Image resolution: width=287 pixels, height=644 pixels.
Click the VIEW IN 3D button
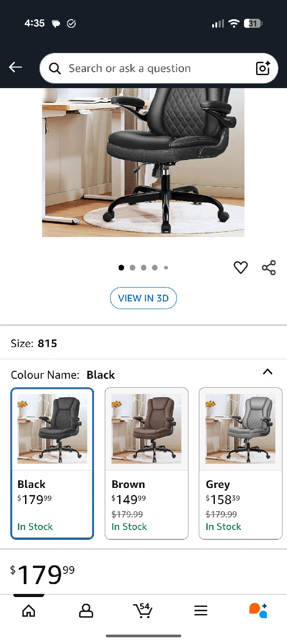tap(143, 298)
